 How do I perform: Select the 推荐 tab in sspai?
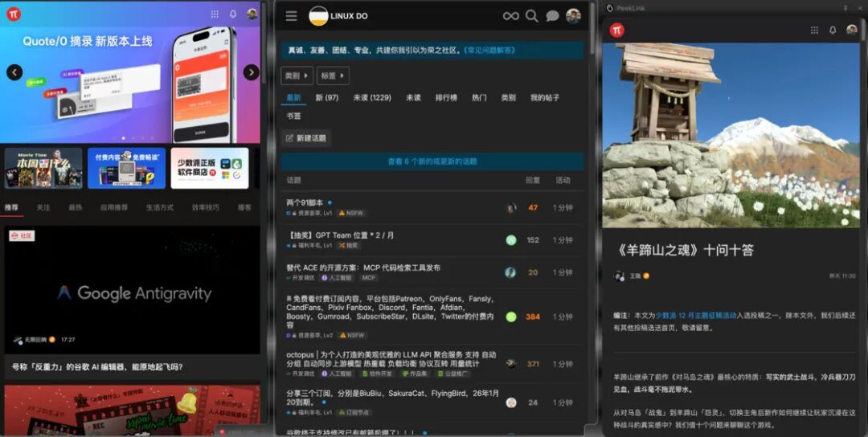point(11,207)
